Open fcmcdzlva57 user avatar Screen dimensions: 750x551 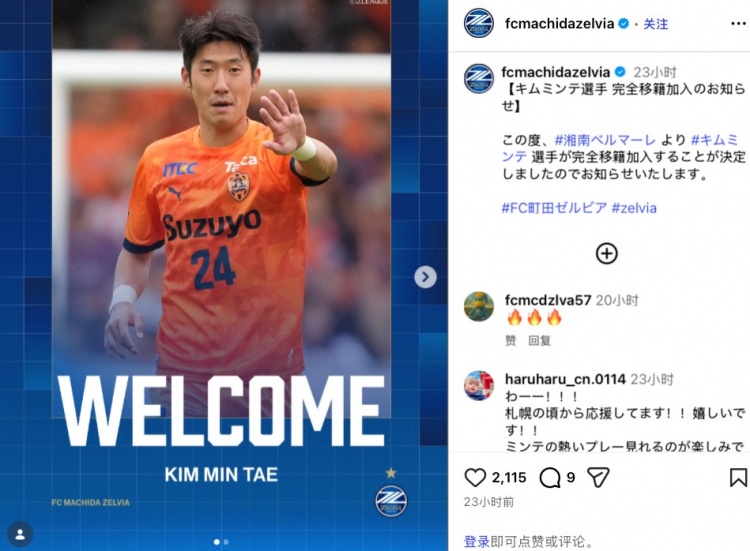[479, 306]
